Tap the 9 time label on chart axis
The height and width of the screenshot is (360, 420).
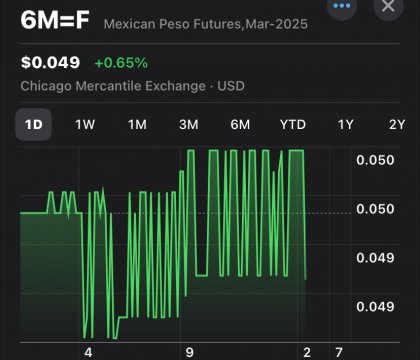[190, 353]
